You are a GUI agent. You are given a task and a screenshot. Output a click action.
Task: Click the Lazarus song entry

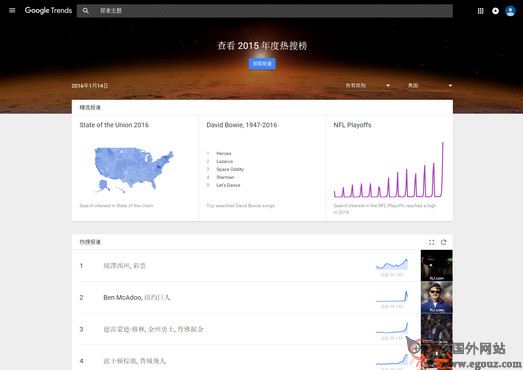(x=224, y=161)
